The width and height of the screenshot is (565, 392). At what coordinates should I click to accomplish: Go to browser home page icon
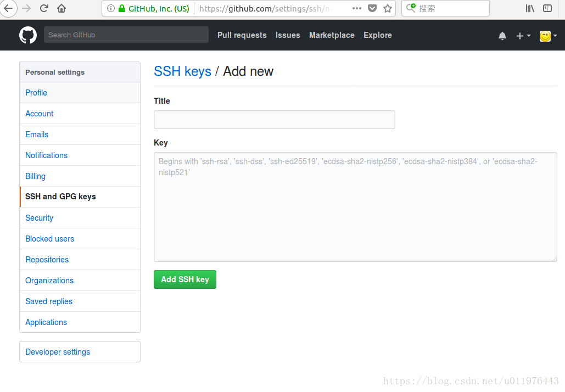[61, 8]
